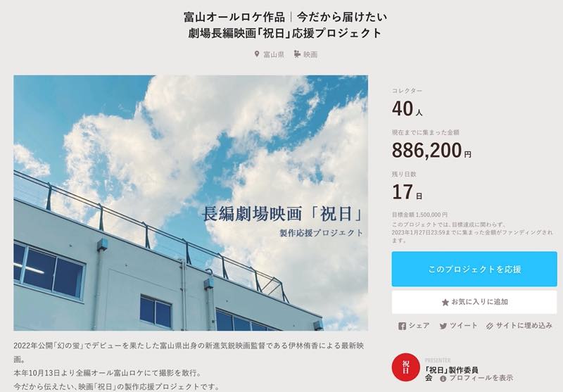This screenshot has height=392, width=563.
Task: Click the embed link icon
Action: click(x=490, y=326)
